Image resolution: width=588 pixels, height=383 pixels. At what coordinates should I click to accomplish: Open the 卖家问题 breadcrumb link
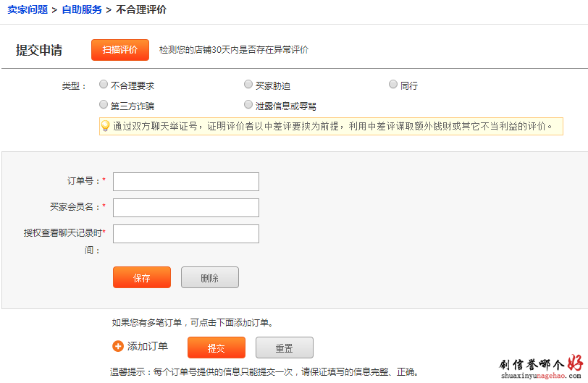(x=28, y=9)
